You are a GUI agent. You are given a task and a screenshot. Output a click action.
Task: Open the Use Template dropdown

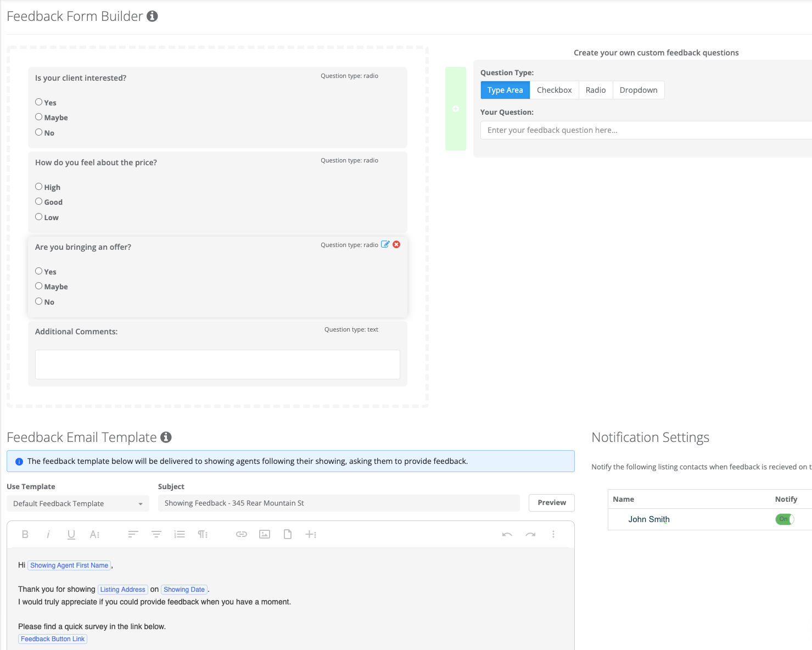78,503
